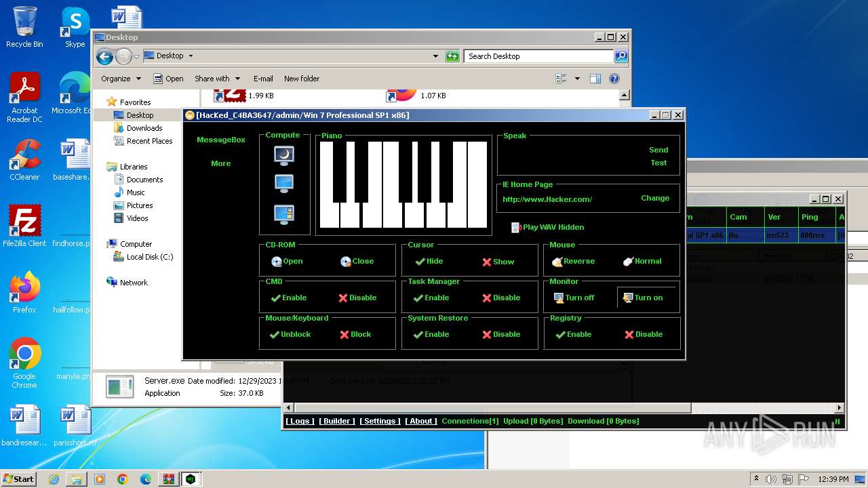The height and width of the screenshot is (488, 868).
Task: Open the Share with dropdown
Action: coord(217,79)
